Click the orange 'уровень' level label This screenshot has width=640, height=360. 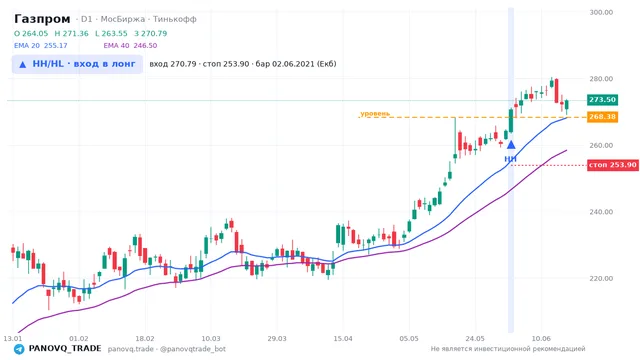(375, 113)
